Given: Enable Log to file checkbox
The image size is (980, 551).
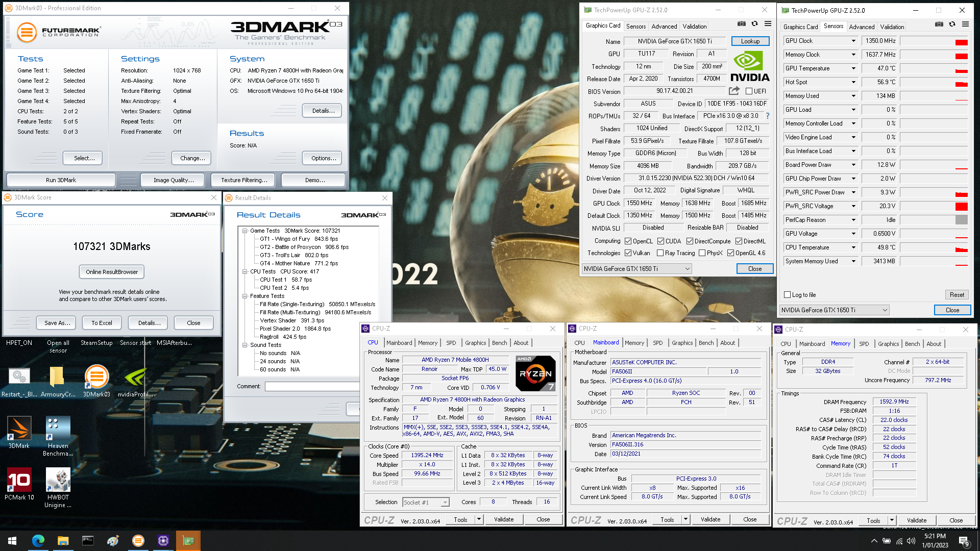Looking at the screenshot, I should pos(787,295).
